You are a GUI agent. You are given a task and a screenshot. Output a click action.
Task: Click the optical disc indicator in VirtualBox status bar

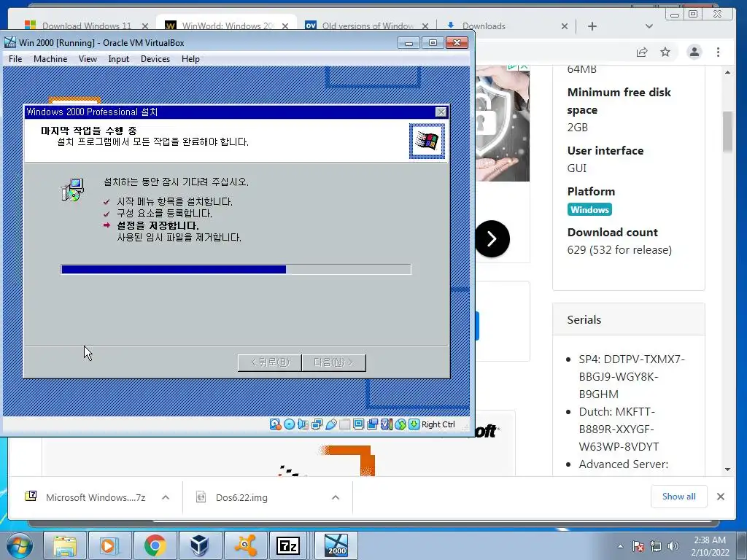click(x=289, y=424)
